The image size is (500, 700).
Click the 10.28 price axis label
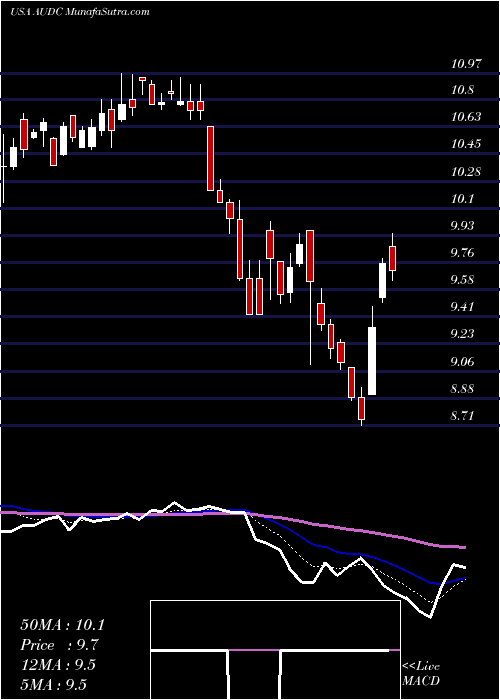(x=466, y=172)
